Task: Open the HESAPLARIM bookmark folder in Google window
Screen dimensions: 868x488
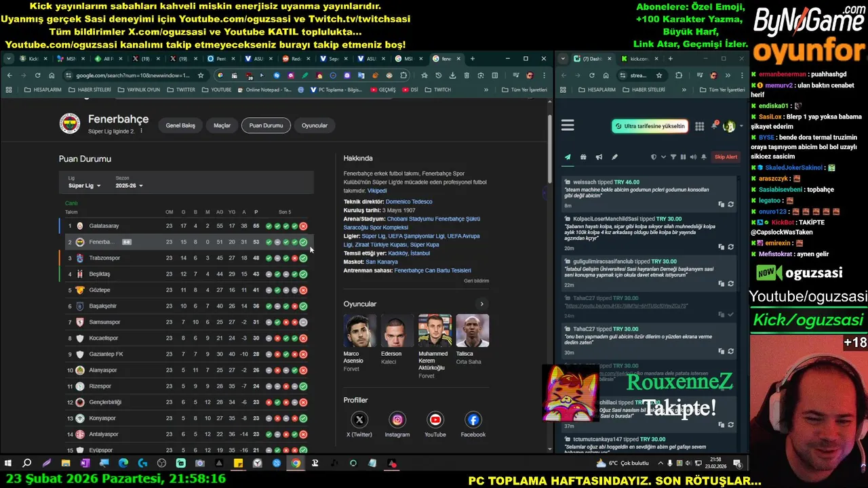Action: click(43, 89)
